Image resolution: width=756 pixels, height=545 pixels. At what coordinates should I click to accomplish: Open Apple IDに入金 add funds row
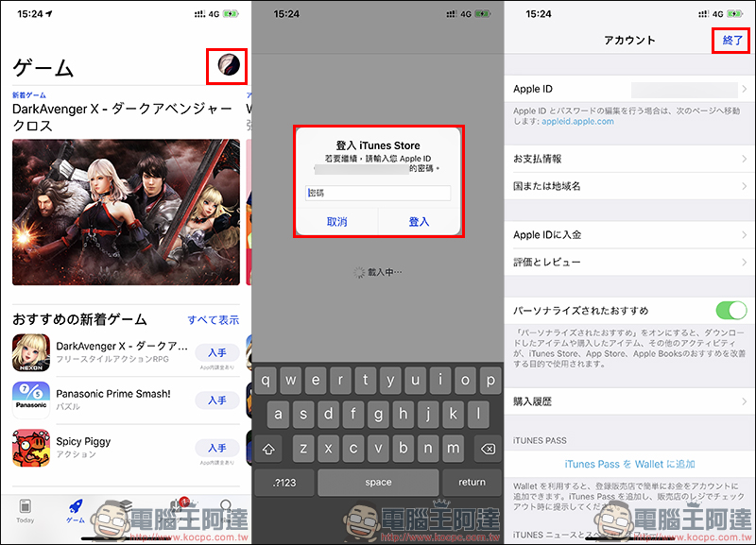click(629, 234)
